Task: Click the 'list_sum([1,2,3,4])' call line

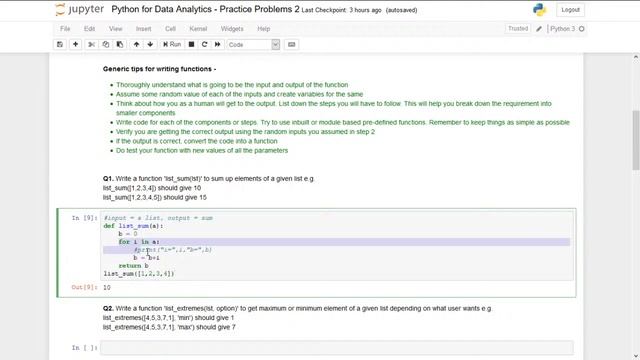Action: point(139,273)
